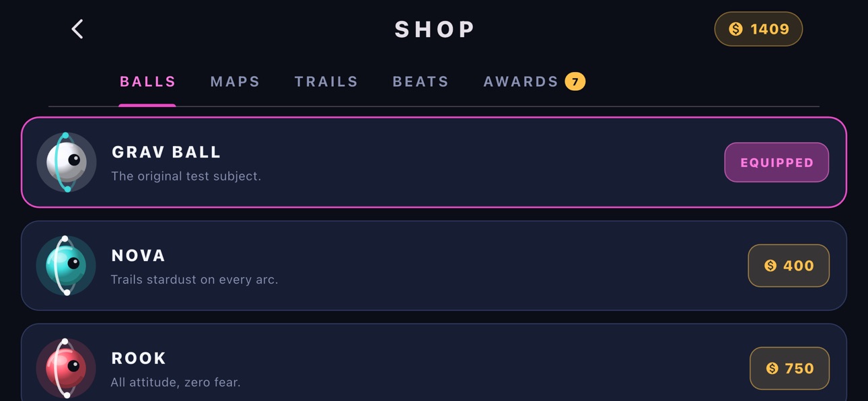Open the Beats tab

pyautogui.click(x=421, y=81)
